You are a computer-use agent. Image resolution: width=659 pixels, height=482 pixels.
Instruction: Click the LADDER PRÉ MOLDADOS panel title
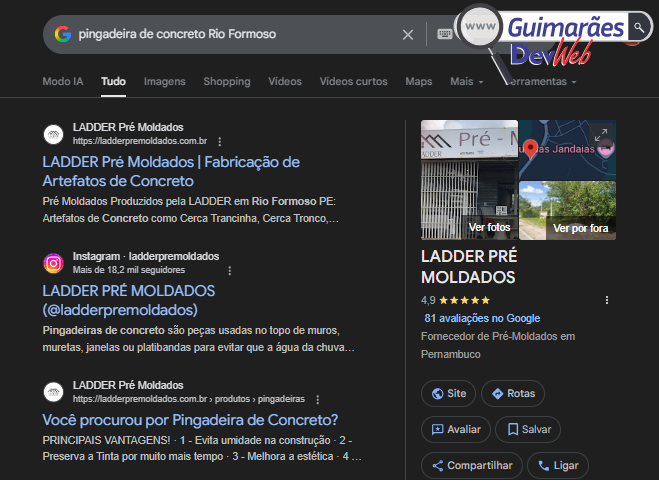469,267
